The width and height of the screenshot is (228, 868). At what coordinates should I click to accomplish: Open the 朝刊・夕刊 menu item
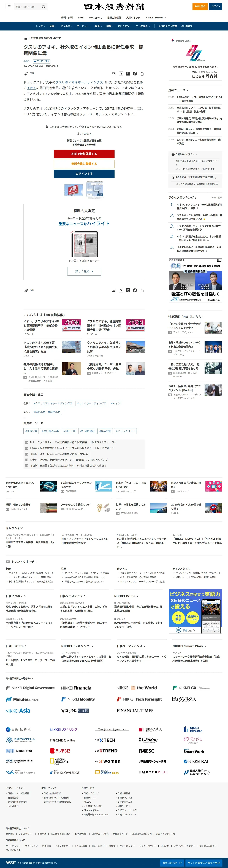pos(67,18)
